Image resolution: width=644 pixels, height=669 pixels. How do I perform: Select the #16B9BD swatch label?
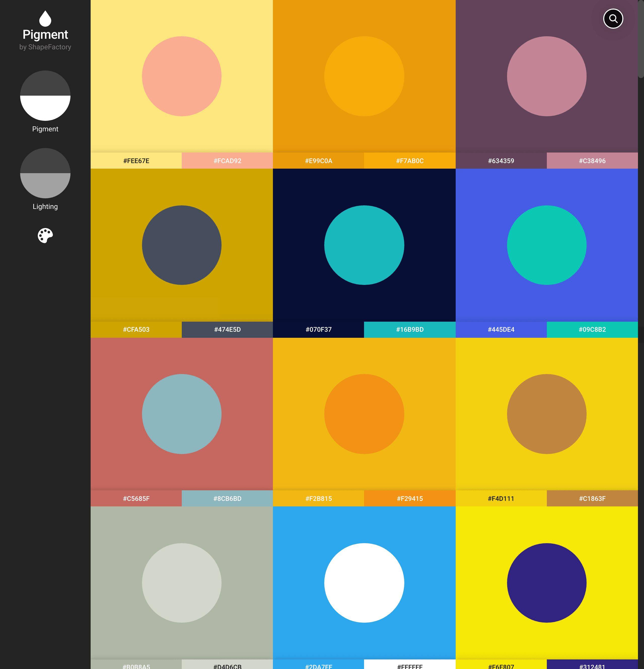tap(409, 329)
